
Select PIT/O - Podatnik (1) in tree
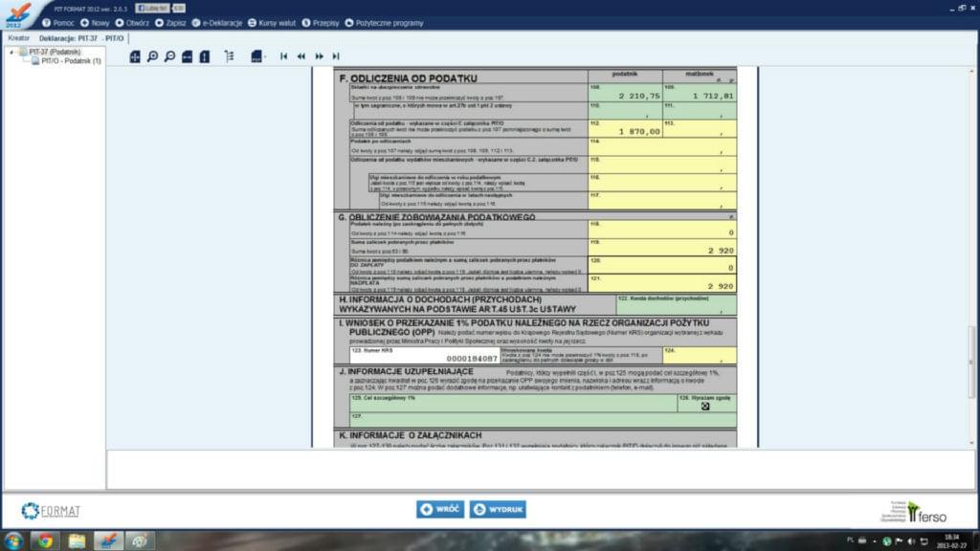point(70,60)
